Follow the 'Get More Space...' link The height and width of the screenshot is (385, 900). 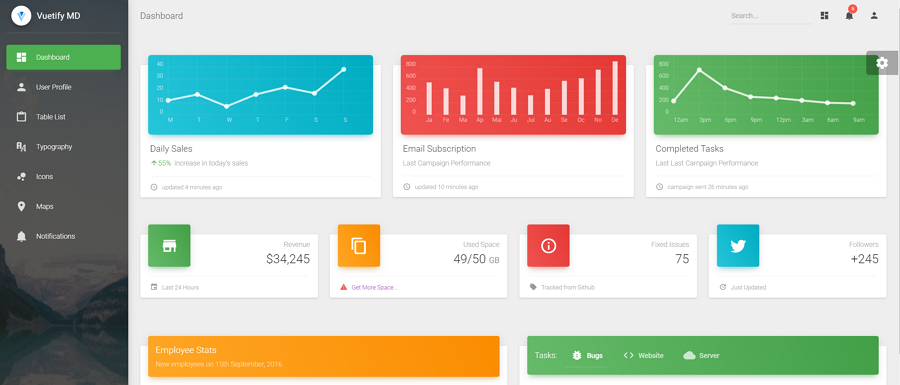point(374,287)
